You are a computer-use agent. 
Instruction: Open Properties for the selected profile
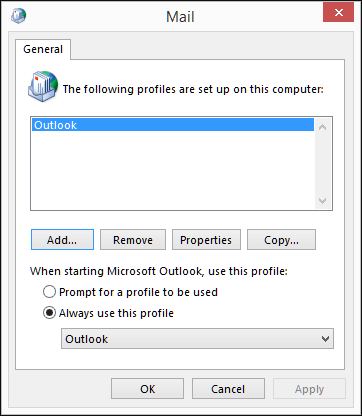pyautogui.click(x=206, y=240)
